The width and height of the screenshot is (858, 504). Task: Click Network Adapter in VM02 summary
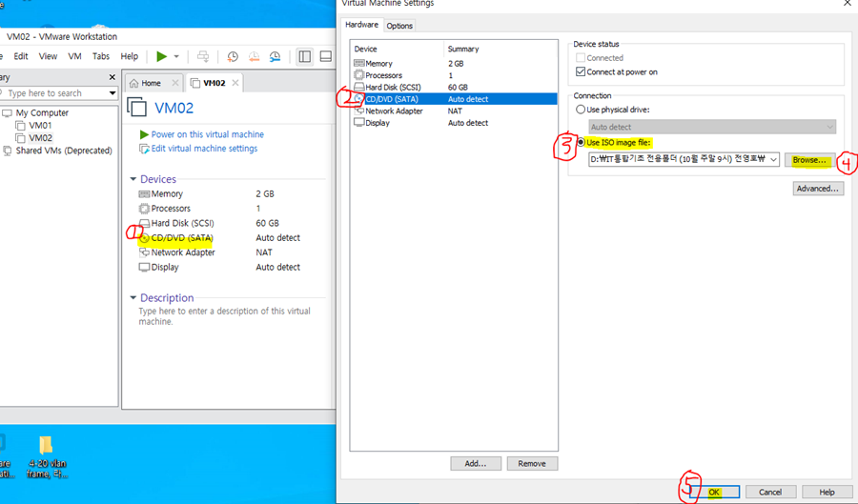[x=183, y=252]
